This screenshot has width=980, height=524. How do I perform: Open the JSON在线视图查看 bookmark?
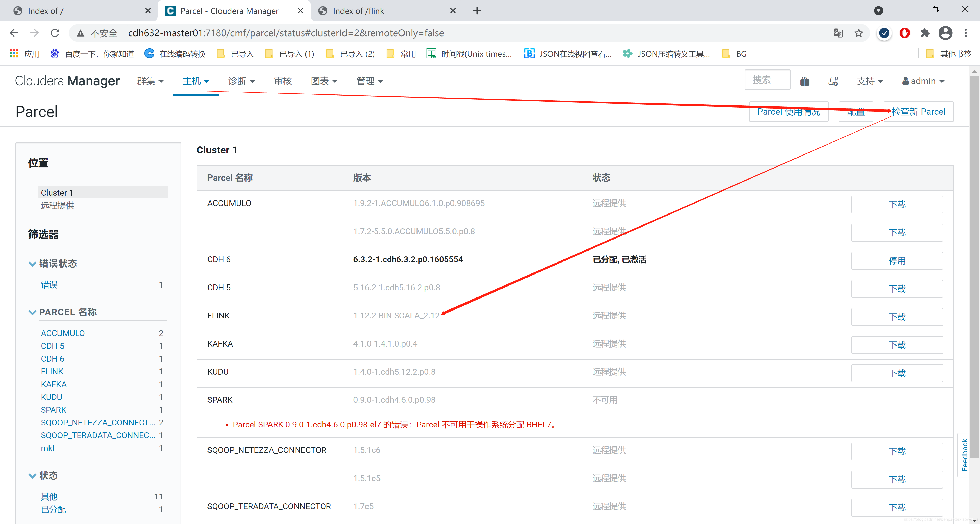click(x=568, y=54)
